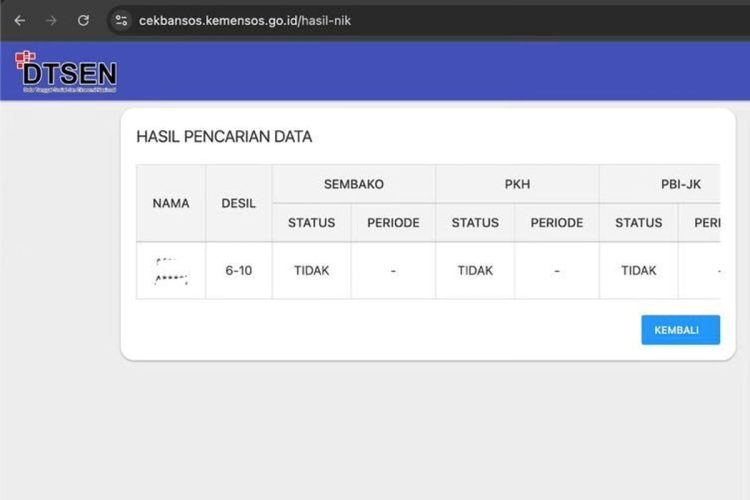Click the PKH group header

coord(517,184)
